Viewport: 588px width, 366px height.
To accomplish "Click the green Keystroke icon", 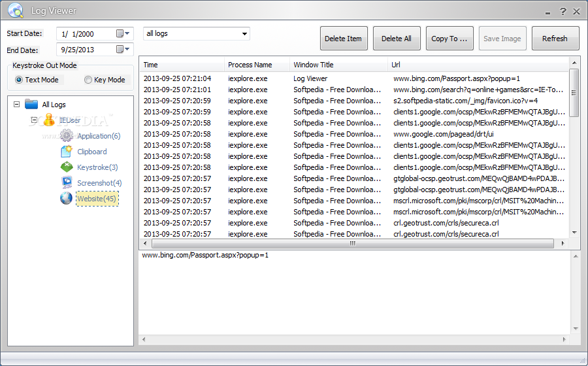I will [67, 167].
